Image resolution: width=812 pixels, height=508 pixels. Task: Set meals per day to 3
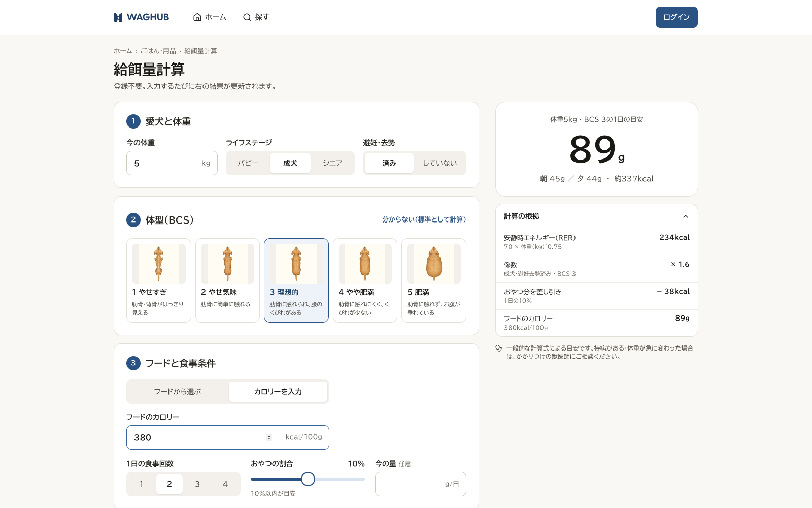point(197,484)
